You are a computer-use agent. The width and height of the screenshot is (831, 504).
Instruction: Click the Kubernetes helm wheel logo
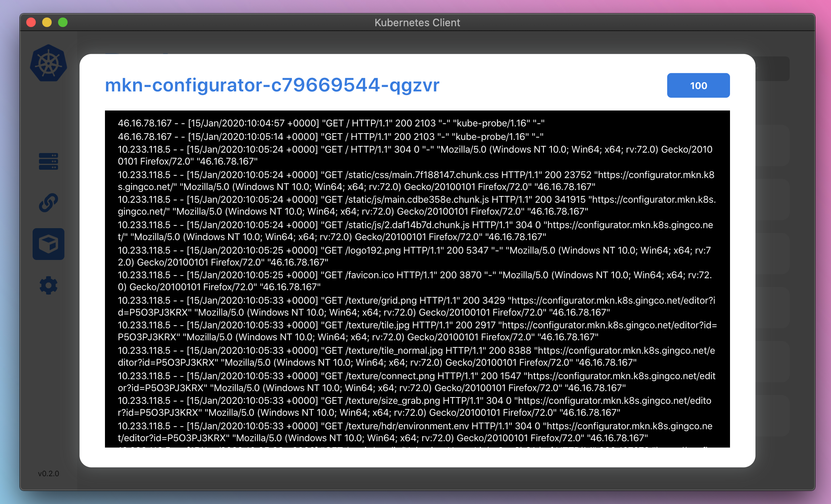[x=49, y=63]
